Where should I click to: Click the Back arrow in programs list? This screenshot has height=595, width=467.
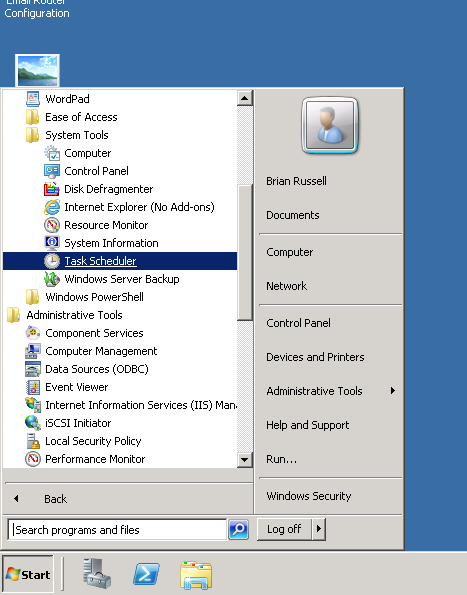pyautogui.click(x=16, y=499)
